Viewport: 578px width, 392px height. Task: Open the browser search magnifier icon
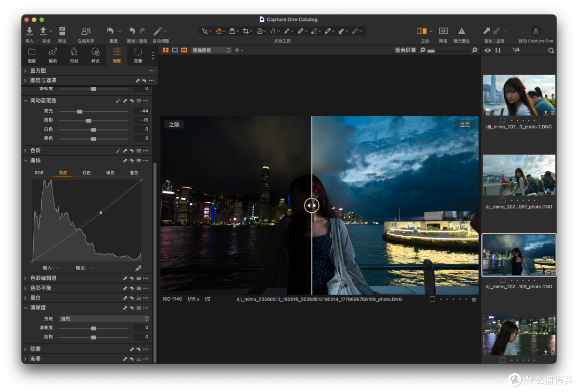pos(551,50)
